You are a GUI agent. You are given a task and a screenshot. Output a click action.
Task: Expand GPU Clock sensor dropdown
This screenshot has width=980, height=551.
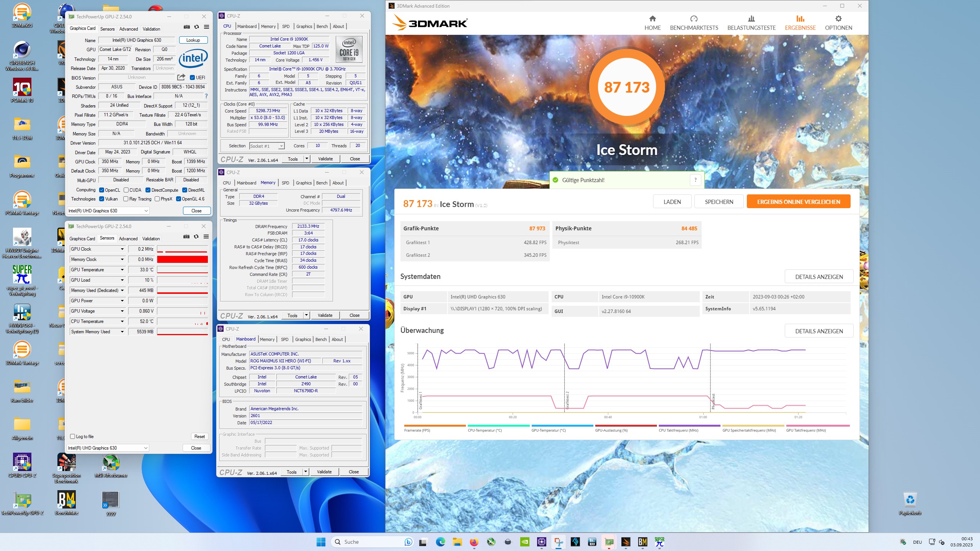pyautogui.click(x=122, y=249)
